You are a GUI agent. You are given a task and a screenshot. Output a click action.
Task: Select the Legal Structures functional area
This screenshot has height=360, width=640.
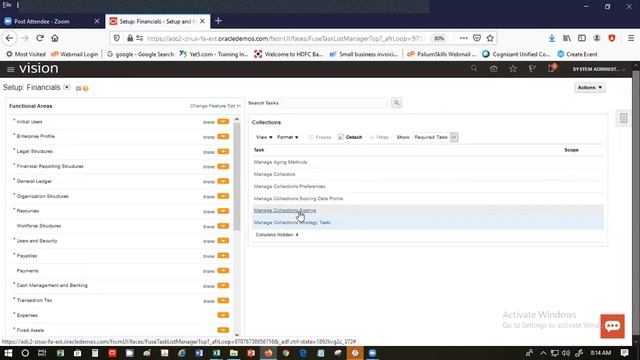(x=35, y=151)
